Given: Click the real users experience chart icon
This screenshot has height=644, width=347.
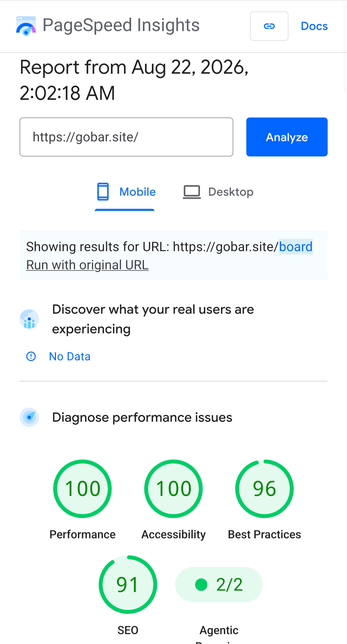Looking at the screenshot, I should [x=29, y=319].
